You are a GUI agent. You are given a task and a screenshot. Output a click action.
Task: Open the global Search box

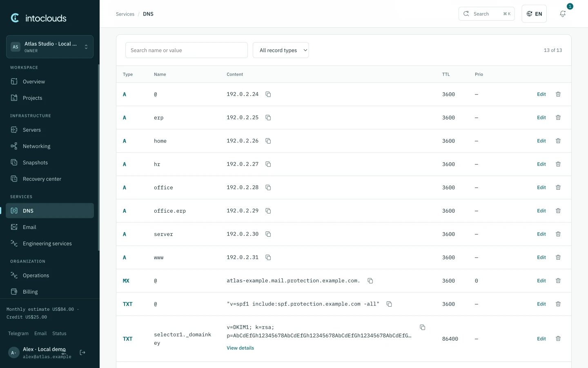487,14
